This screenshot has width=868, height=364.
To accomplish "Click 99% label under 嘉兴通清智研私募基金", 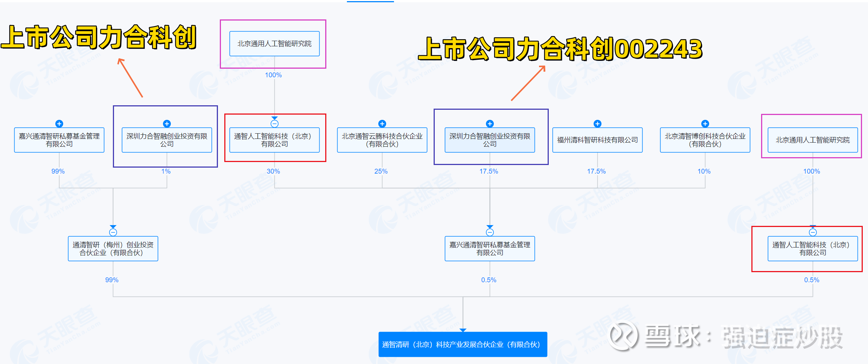I will coord(58,171).
